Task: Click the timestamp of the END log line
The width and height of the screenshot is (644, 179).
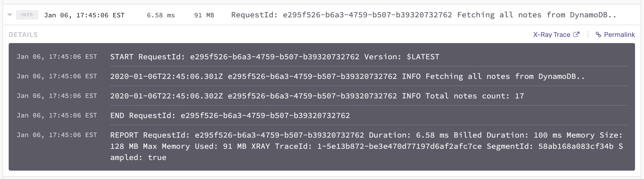Action: click(57, 116)
